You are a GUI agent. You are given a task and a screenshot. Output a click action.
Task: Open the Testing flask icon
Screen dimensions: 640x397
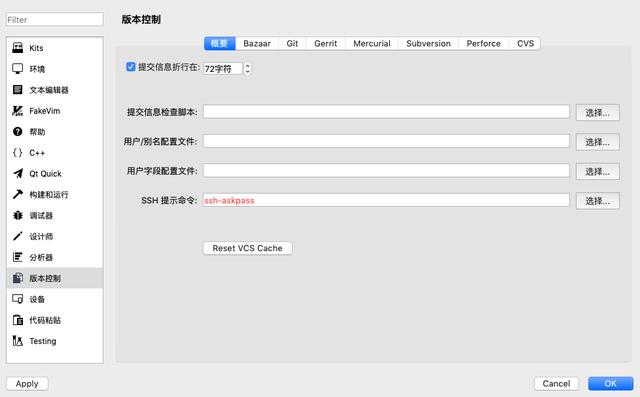18,341
